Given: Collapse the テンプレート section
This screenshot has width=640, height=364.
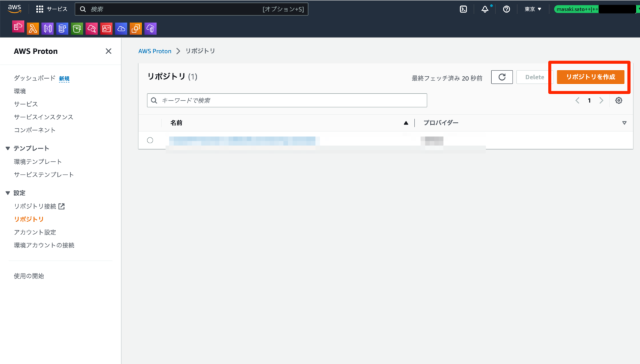Looking at the screenshot, I should coord(8,148).
